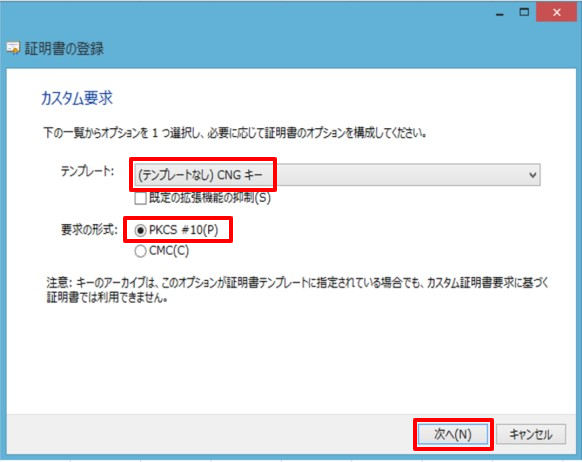The image size is (582, 462).
Task: Select the CMC radio button
Action: pos(140,251)
